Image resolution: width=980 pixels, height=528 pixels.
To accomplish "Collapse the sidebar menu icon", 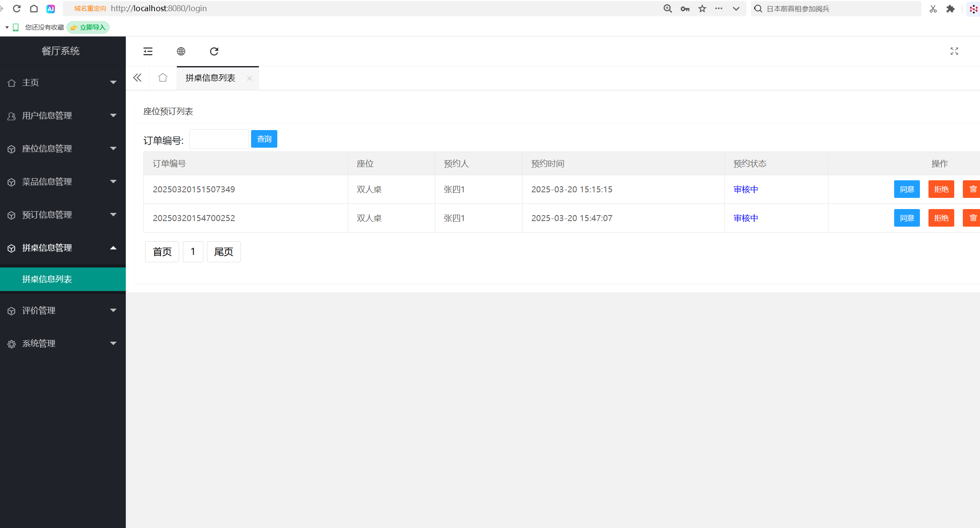I will 148,52.
